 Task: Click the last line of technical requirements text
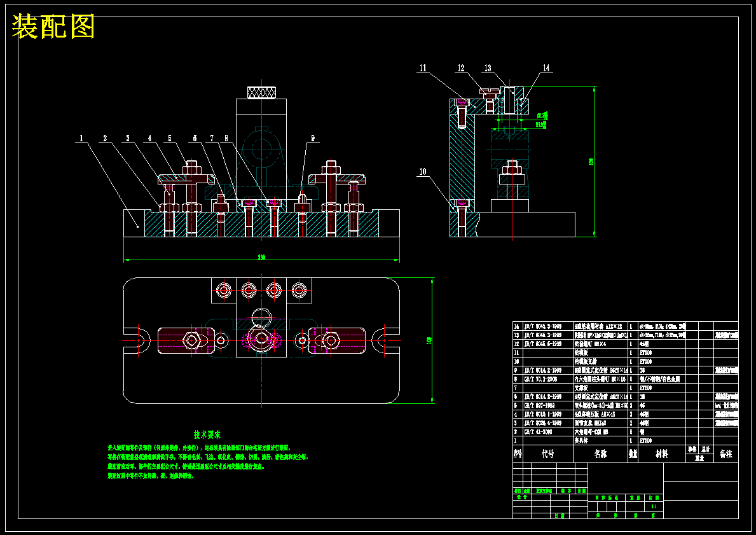(x=151, y=476)
